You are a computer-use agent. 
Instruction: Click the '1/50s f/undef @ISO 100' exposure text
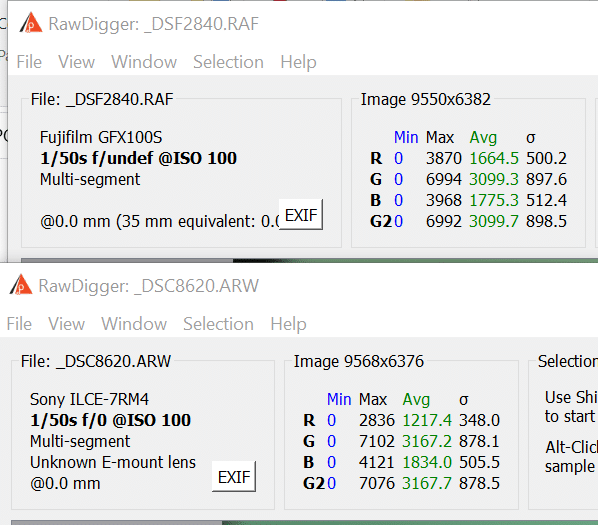(x=138, y=158)
